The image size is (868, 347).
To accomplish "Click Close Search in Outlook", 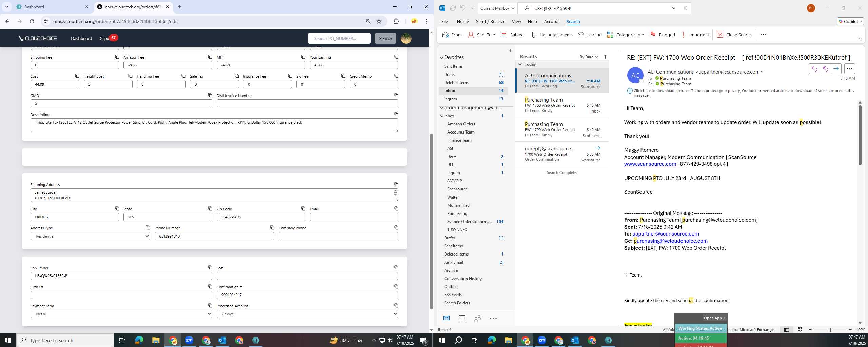I will (x=734, y=35).
